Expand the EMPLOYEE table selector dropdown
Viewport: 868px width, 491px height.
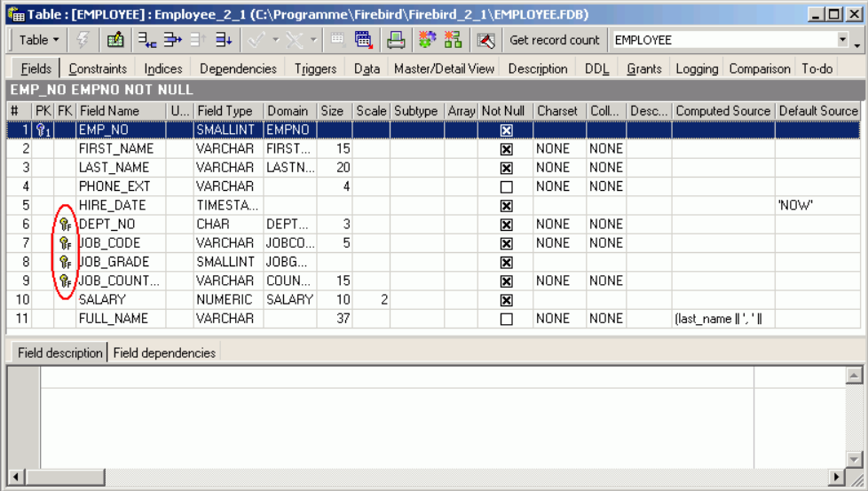(x=842, y=40)
